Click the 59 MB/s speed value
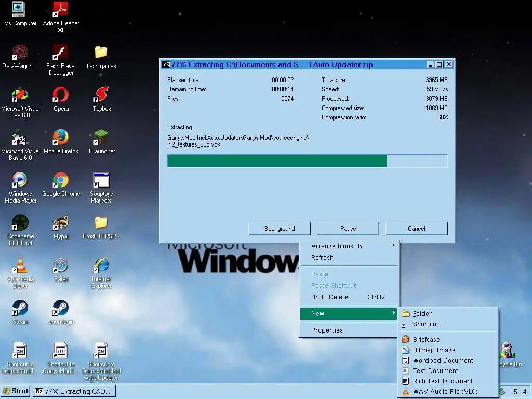The height and width of the screenshot is (399, 532). [x=437, y=89]
